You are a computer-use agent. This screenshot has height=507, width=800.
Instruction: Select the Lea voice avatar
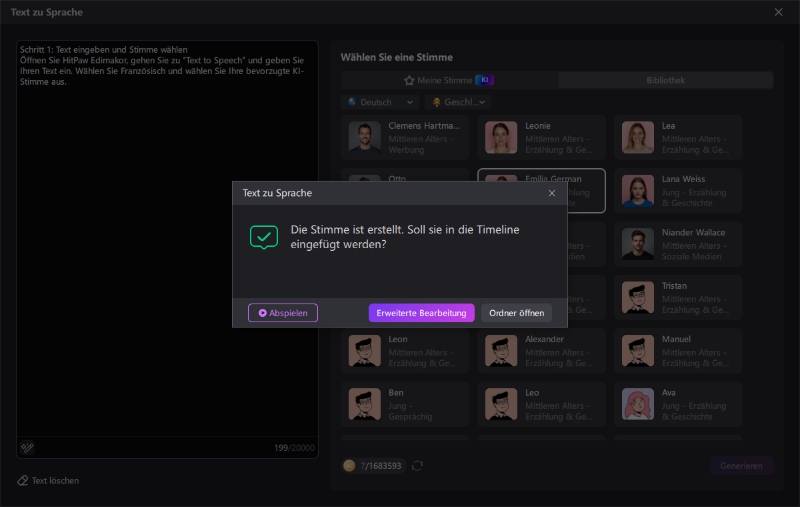click(638, 137)
